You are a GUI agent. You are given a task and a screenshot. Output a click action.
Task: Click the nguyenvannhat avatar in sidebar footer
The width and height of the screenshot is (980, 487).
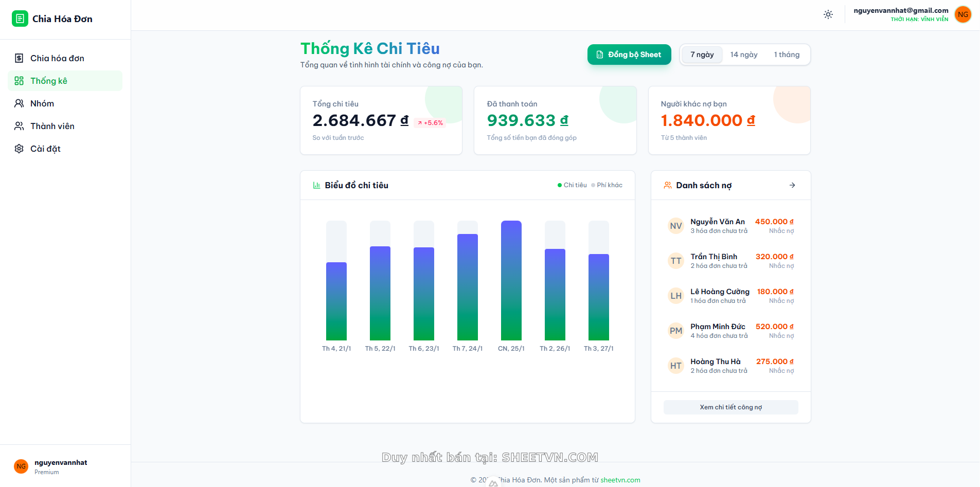coord(21,466)
